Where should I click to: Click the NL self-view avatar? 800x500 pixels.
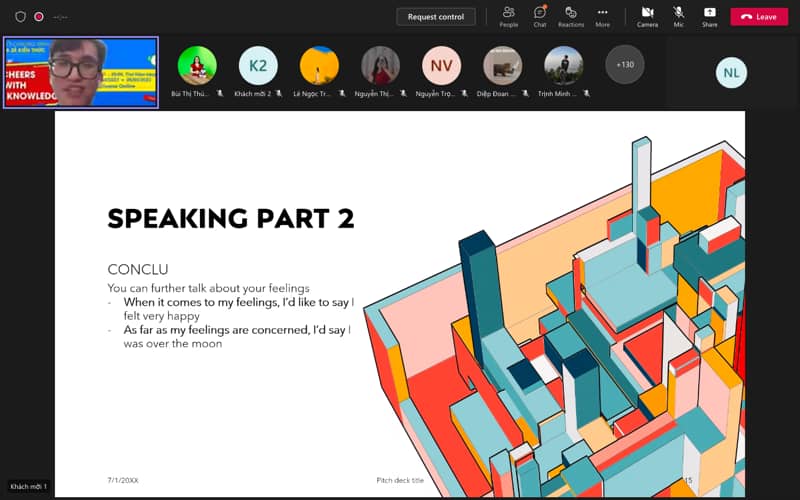[x=731, y=73]
